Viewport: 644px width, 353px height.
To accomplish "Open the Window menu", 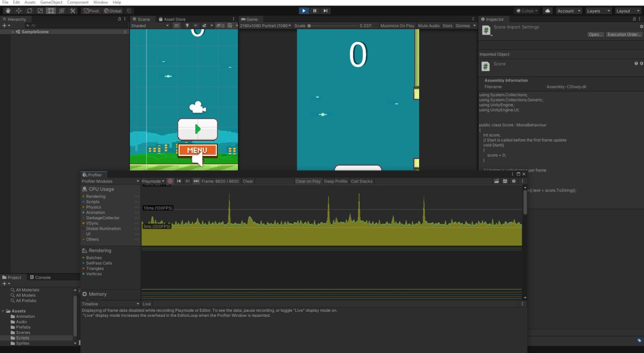I will point(101,3).
